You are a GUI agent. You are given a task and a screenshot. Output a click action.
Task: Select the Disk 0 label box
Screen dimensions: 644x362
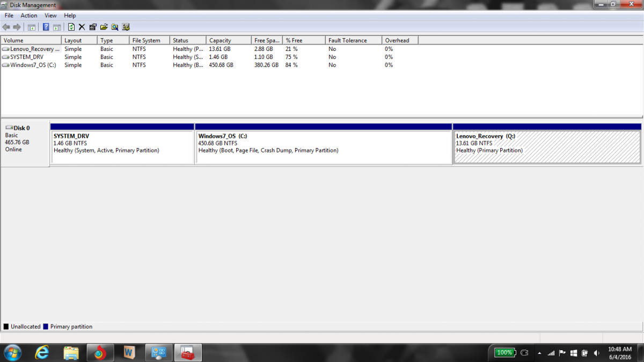(25, 145)
